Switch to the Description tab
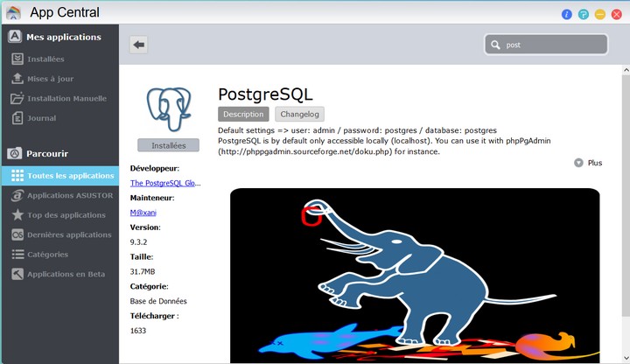 [243, 114]
